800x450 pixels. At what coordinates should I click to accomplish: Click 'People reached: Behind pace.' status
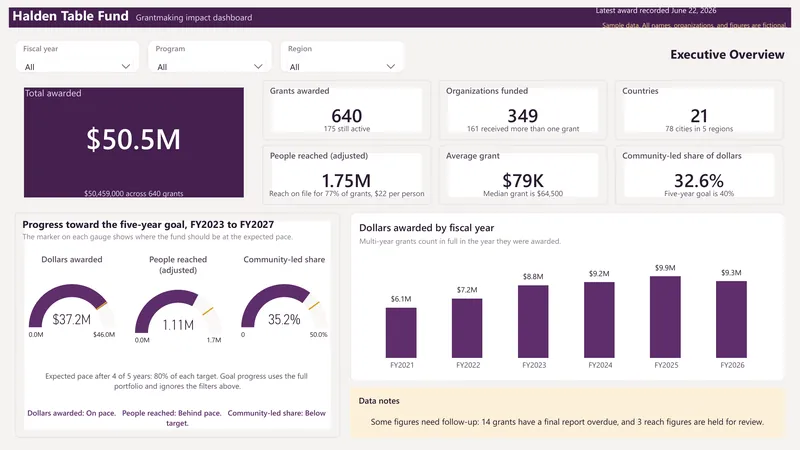tap(171, 413)
